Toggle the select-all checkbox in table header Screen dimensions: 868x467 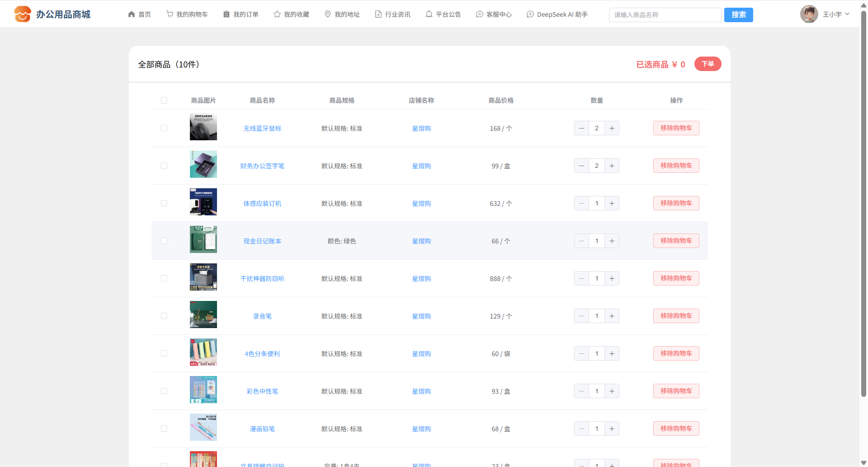pyautogui.click(x=164, y=100)
